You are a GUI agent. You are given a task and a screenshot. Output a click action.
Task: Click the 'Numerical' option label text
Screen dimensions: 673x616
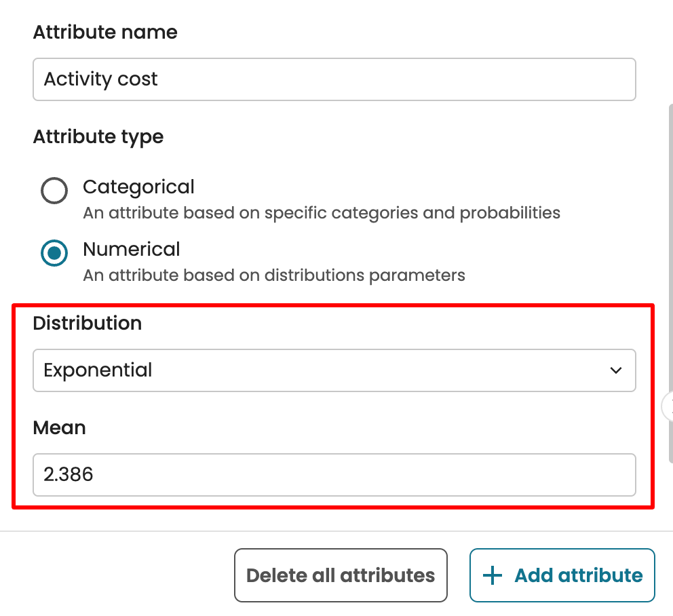click(x=132, y=249)
